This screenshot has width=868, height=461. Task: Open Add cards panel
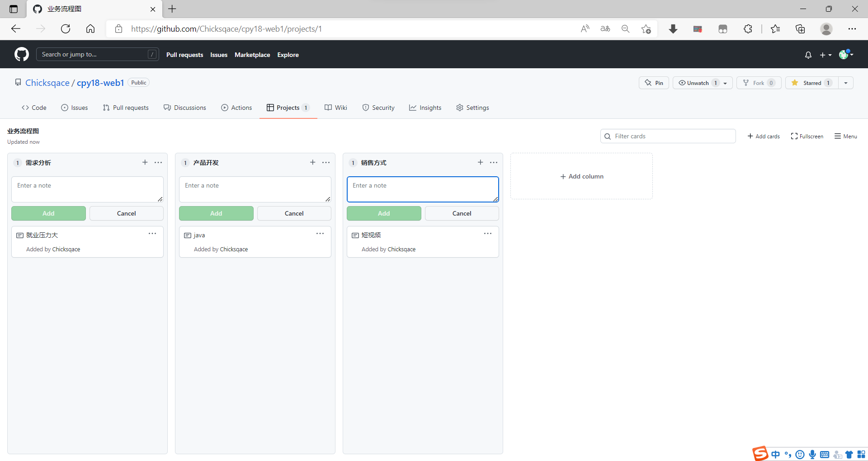763,136
